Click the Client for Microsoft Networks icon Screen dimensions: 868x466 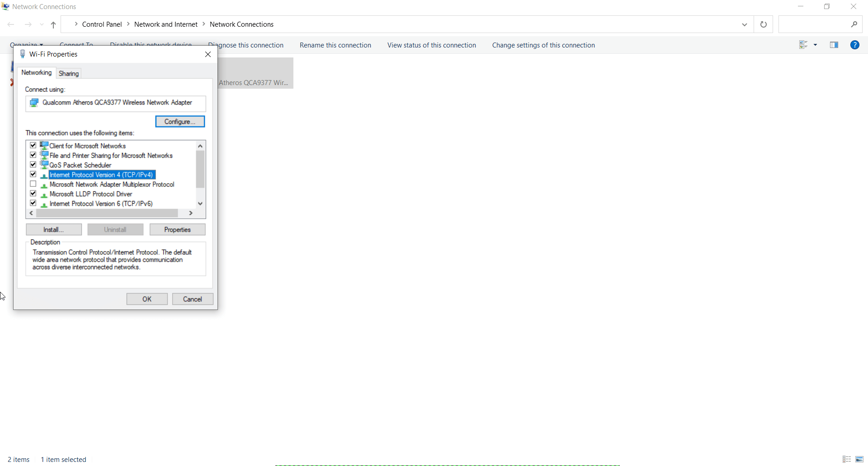(x=44, y=146)
